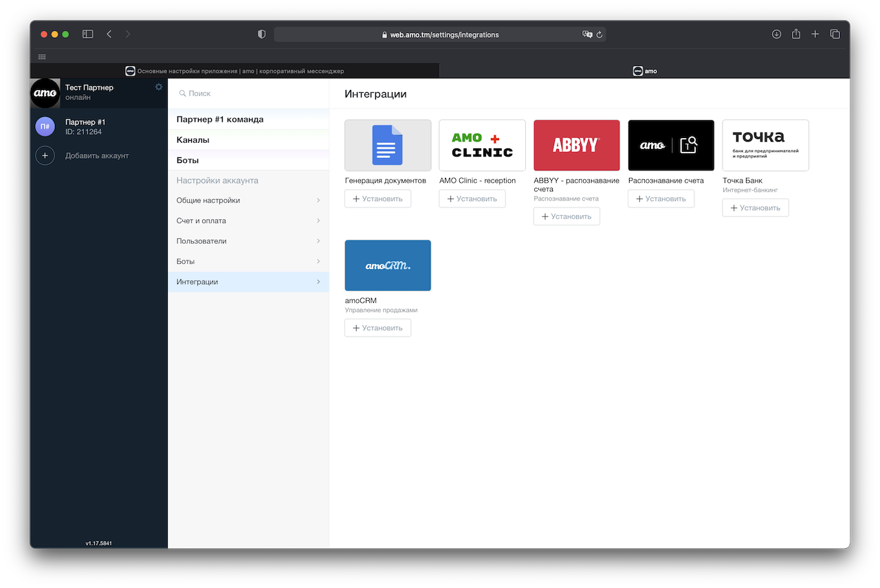The width and height of the screenshot is (880, 588).
Task: Open Каналы section
Action: tap(248, 140)
